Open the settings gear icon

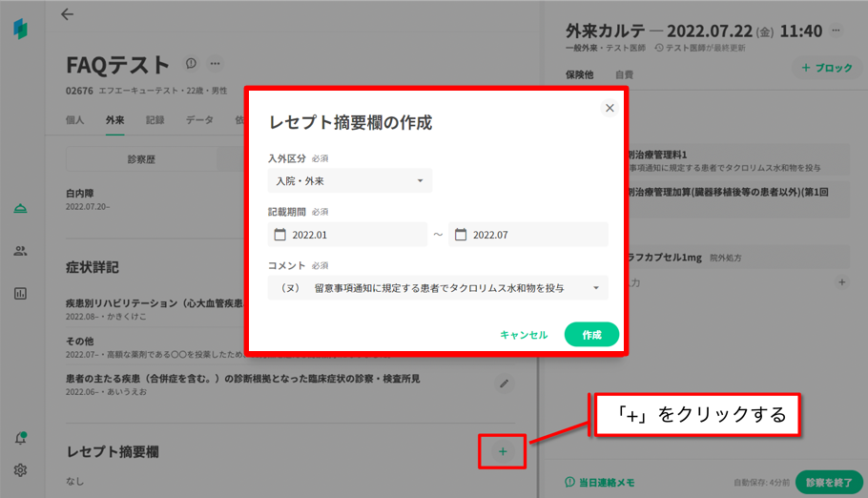coord(20,470)
